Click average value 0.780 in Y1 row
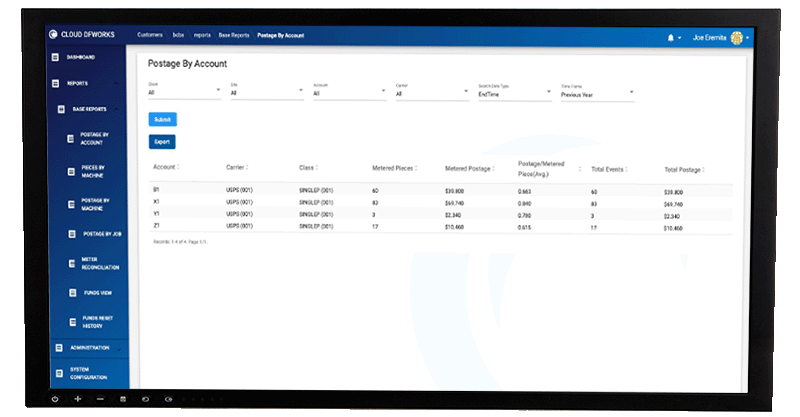The image size is (800, 417). 524,215
